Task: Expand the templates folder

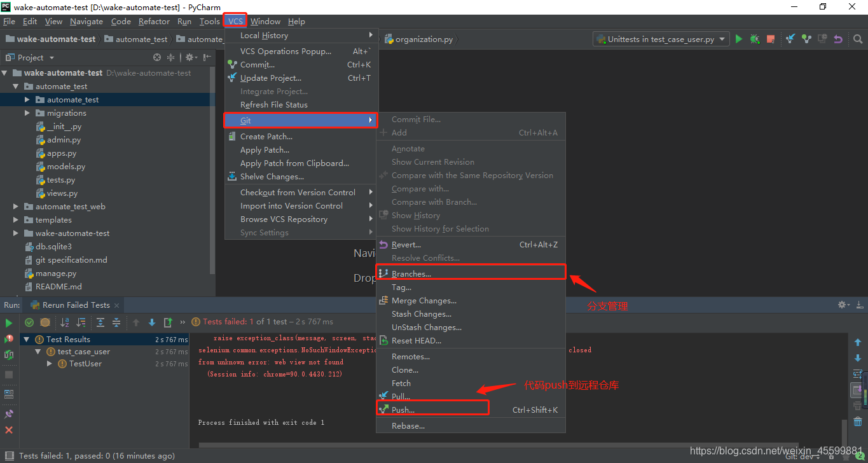Action: point(16,219)
